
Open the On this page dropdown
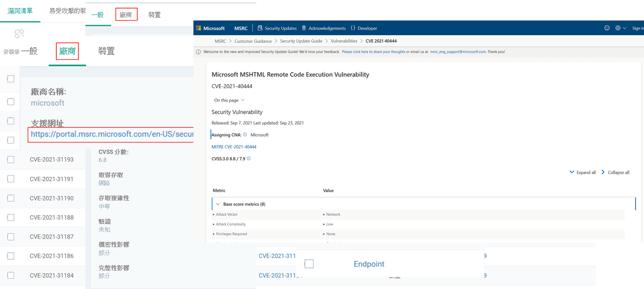(x=229, y=100)
